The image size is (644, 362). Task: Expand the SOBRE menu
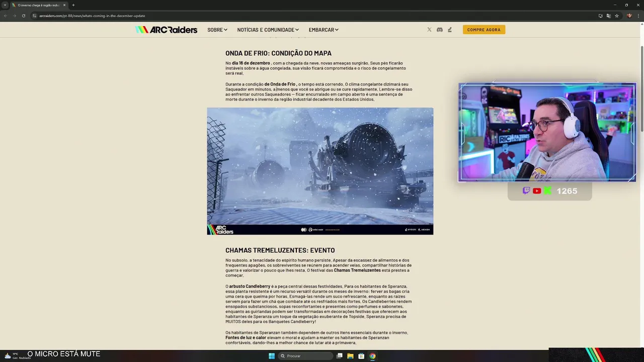pyautogui.click(x=217, y=30)
